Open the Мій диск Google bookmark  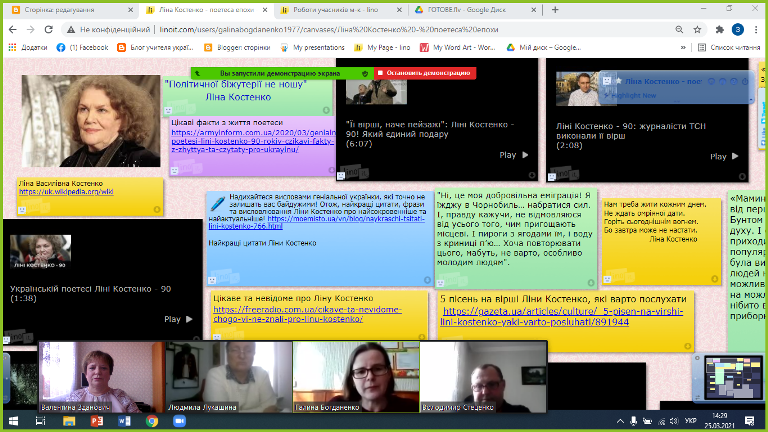pyautogui.click(x=544, y=48)
